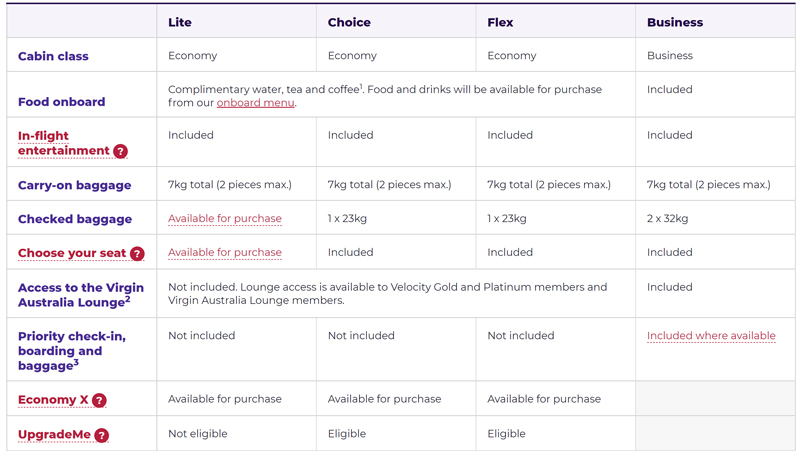The width and height of the screenshot is (800, 457).
Task: Select the Choice column header
Action: 349,22
